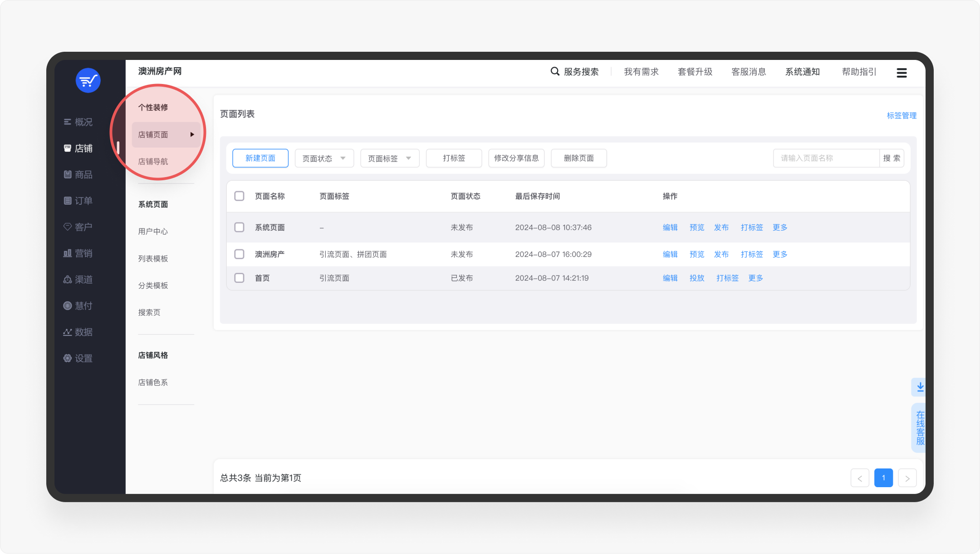The image size is (980, 558).
Task: Click 更多 in the 首页 row
Action: point(755,278)
